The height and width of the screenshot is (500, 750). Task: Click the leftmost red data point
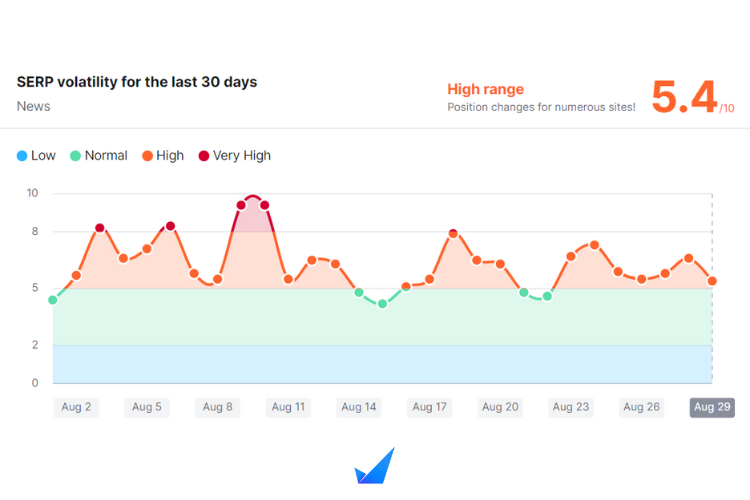[x=100, y=228]
